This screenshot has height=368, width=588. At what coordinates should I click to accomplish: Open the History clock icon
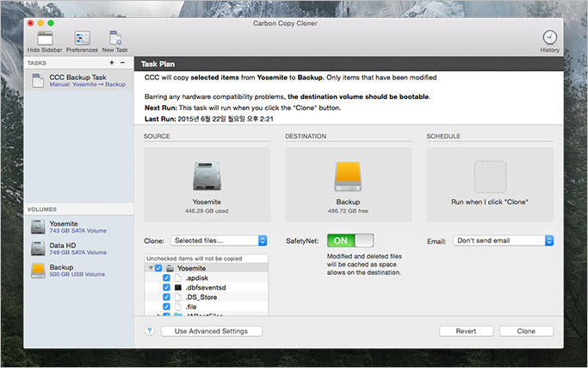click(x=550, y=37)
